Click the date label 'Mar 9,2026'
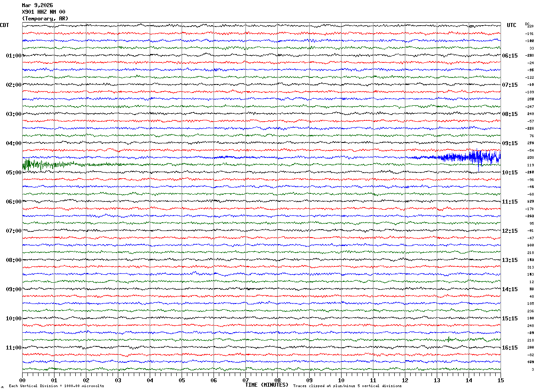The height and width of the screenshot is (392, 536). pyautogui.click(x=37, y=5)
